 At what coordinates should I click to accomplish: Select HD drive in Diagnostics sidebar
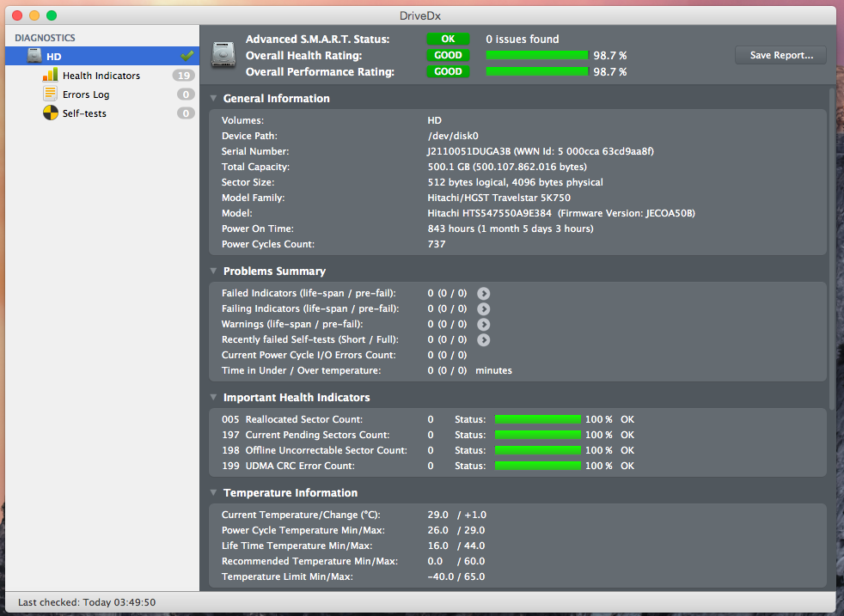coord(102,56)
